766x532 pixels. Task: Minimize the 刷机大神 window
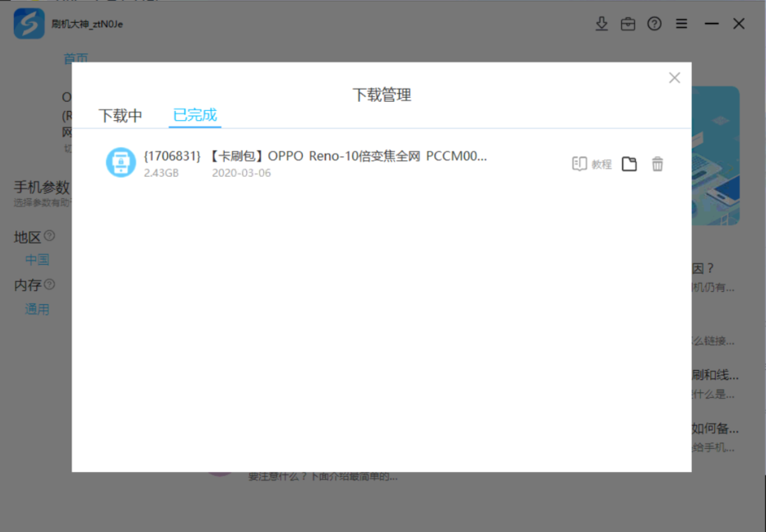point(711,23)
